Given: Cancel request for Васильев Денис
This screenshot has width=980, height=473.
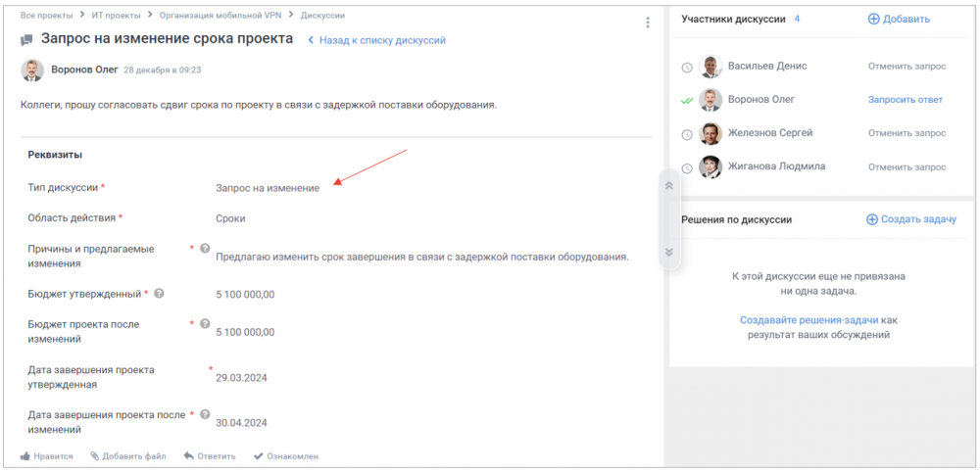Looking at the screenshot, I should click(906, 67).
